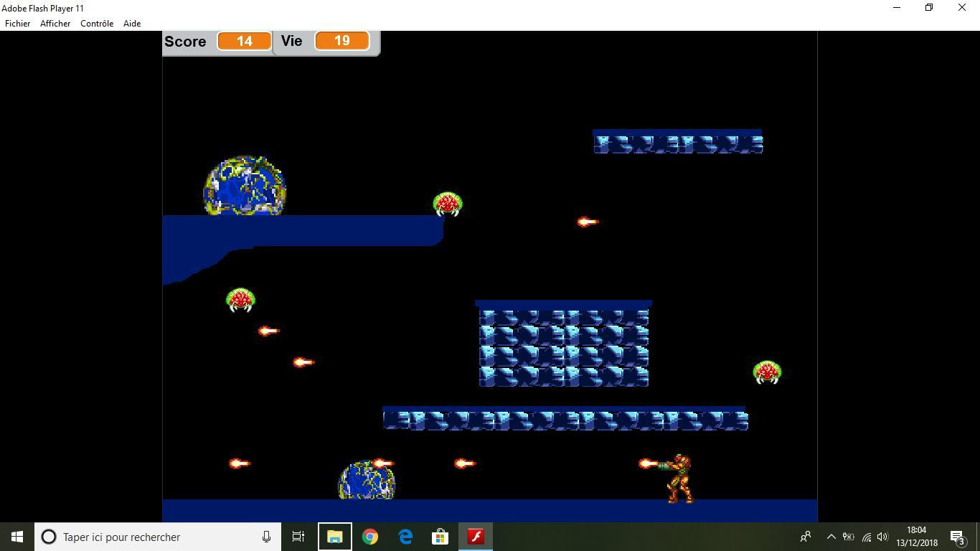Click the Vie label text
980x551 pixels.
tap(291, 40)
